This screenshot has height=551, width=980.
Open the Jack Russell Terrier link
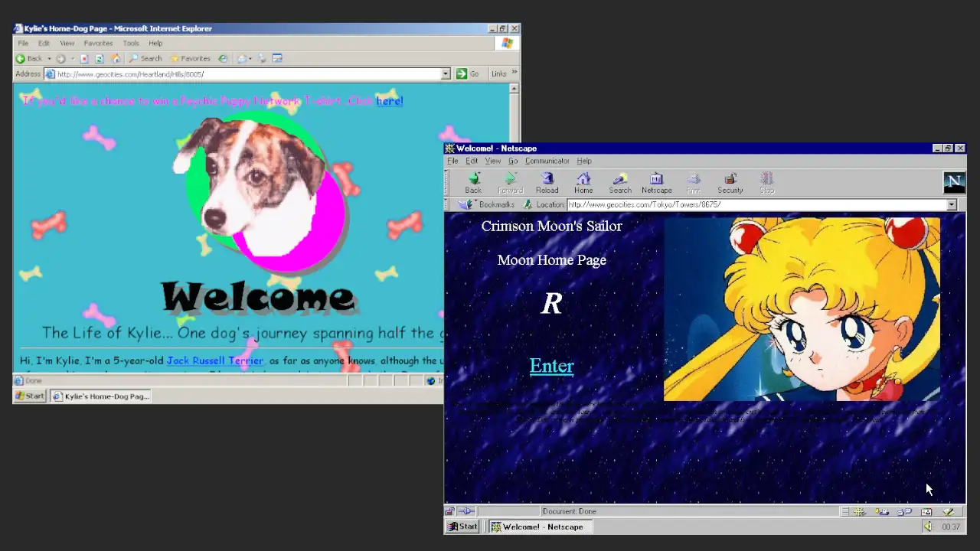point(214,360)
